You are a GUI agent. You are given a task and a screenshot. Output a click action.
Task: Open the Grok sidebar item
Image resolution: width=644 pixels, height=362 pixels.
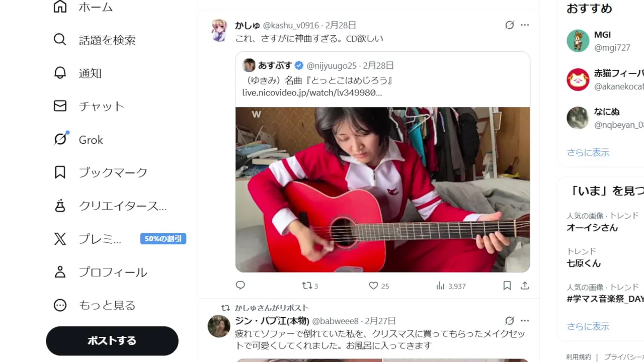point(78,139)
